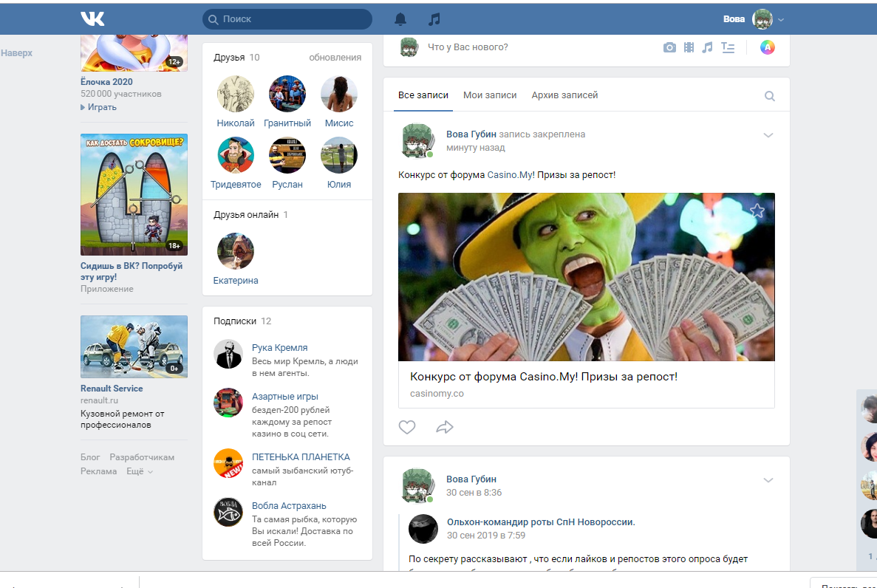
Task: Click the Разработчикам footer link
Action: [x=142, y=457]
